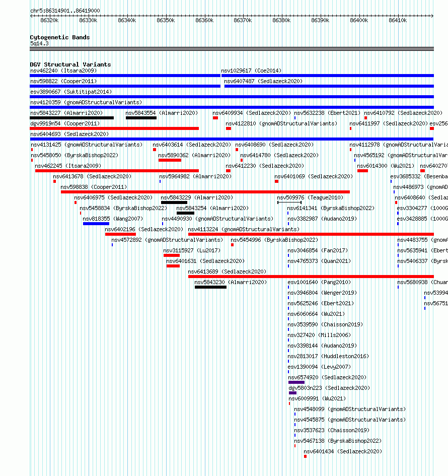Click the red bar of nsv3115927
Viewport: 448px width, 476px height.
(x=171, y=255)
